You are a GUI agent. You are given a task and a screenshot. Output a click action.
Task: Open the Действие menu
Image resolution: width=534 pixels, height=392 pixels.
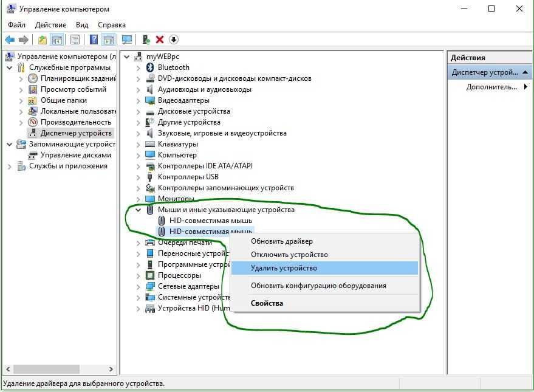tap(50, 25)
